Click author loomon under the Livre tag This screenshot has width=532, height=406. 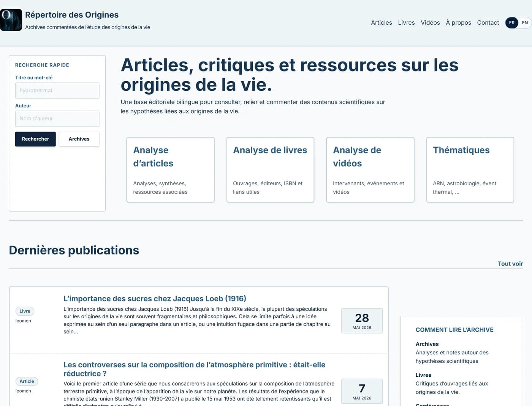23,321
